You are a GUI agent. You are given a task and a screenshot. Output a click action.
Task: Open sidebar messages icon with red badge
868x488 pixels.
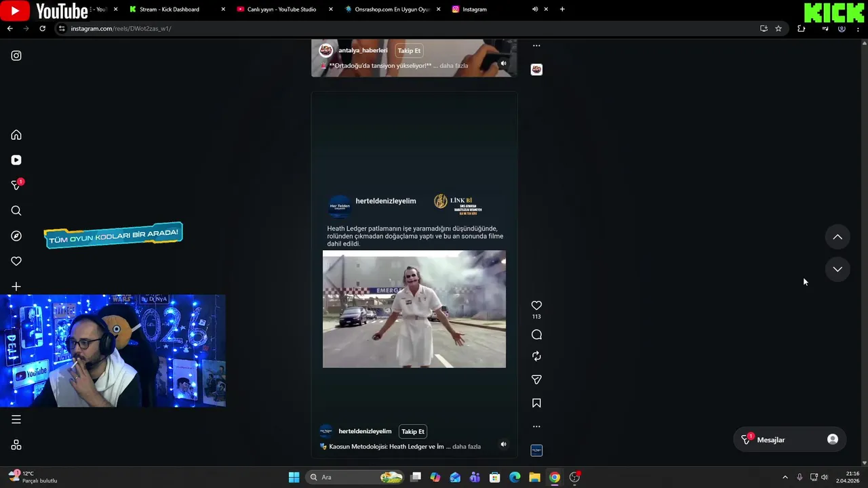pos(16,185)
